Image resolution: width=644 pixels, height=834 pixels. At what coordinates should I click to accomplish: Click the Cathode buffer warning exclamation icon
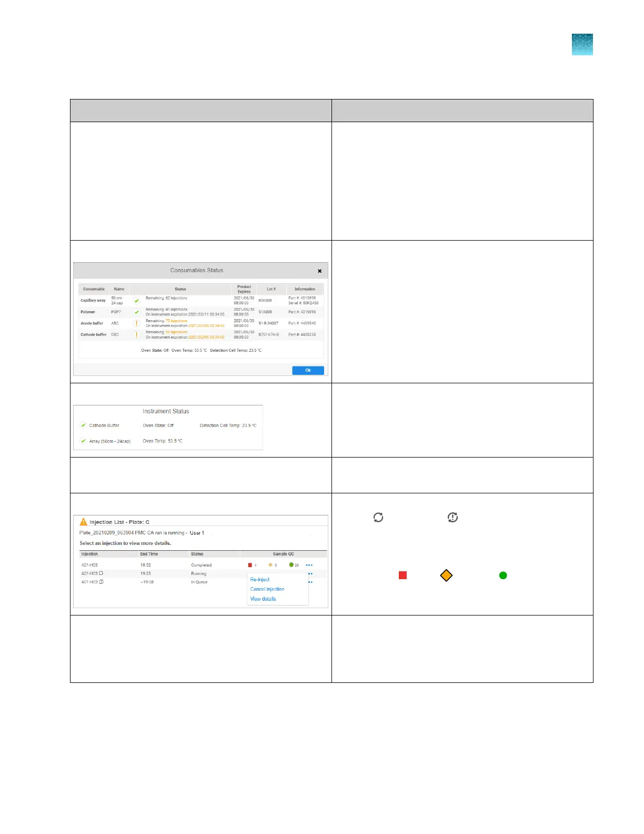click(137, 334)
